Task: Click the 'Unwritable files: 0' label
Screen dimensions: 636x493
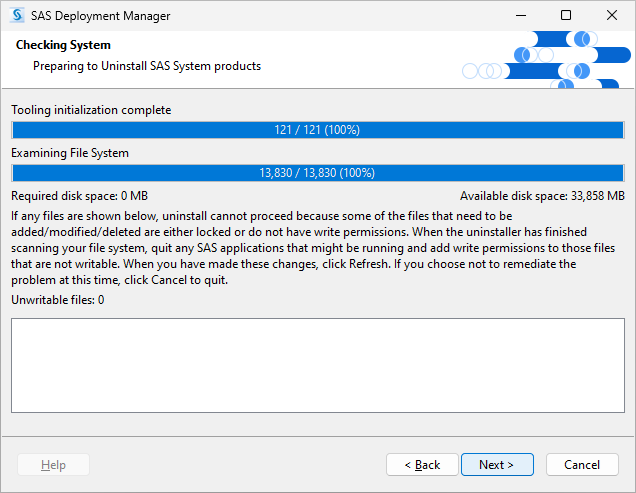Action: [58, 300]
